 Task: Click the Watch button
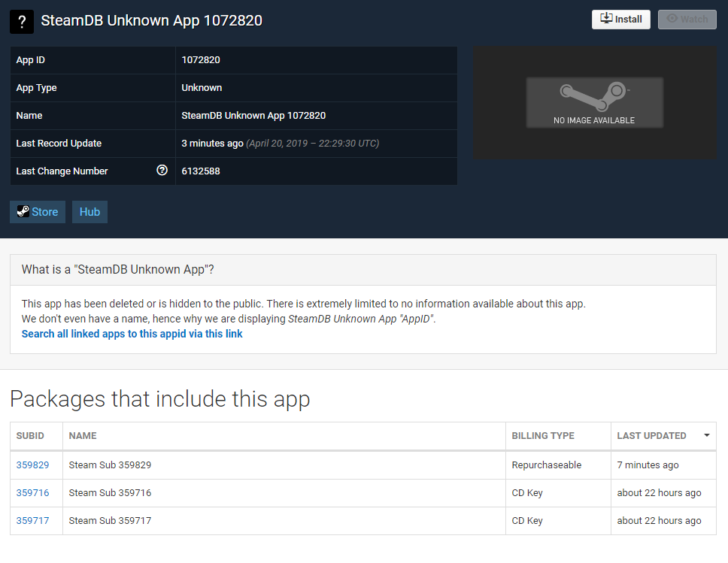[x=687, y=19]
